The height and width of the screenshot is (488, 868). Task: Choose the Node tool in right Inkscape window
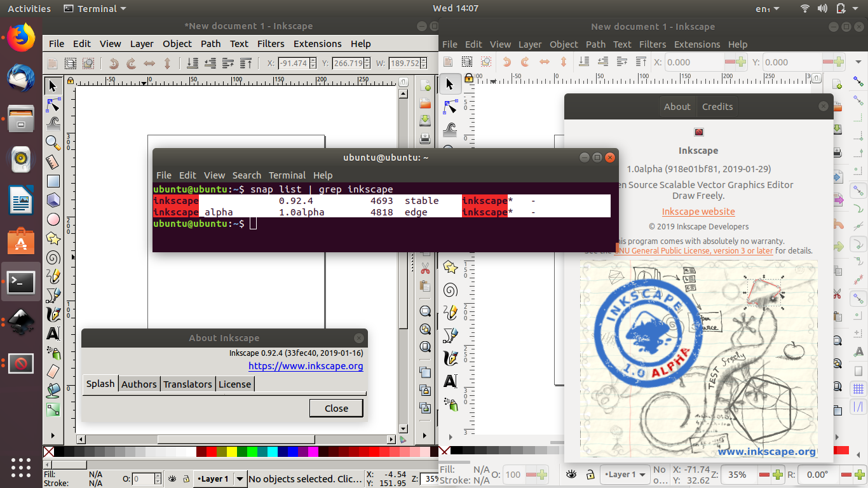pyautogui.click(x=450, y=105)
